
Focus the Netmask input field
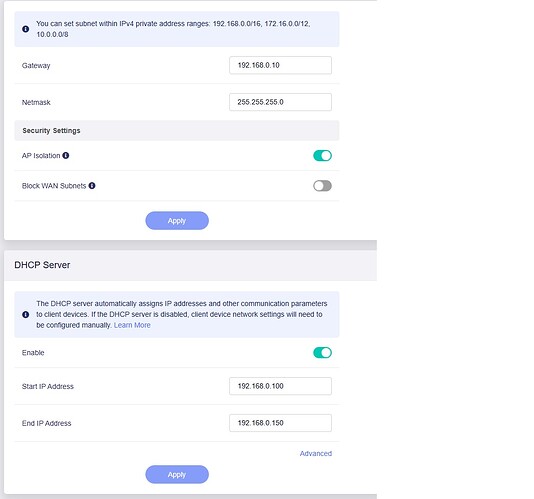pyautogui.click(x=280, y=102)
